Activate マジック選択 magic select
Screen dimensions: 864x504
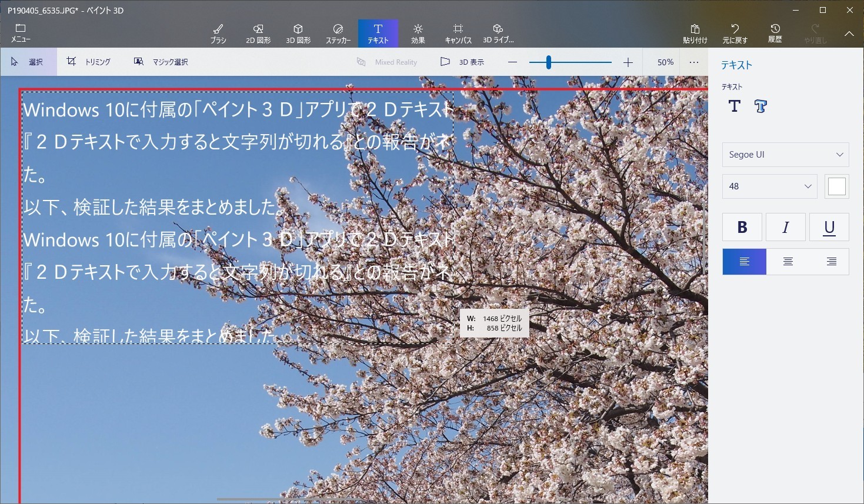pos(161,62)
